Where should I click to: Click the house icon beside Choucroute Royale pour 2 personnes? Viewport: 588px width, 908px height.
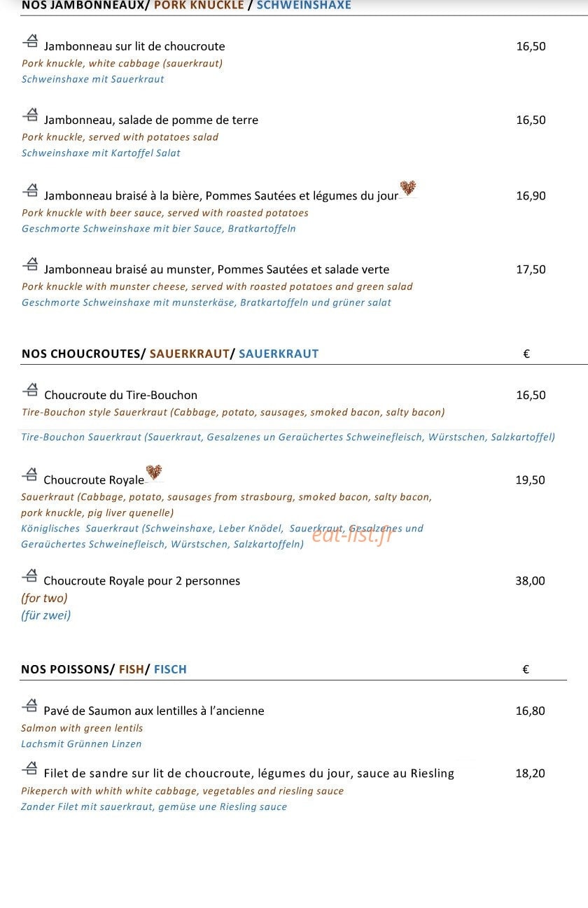click(29, 575)
